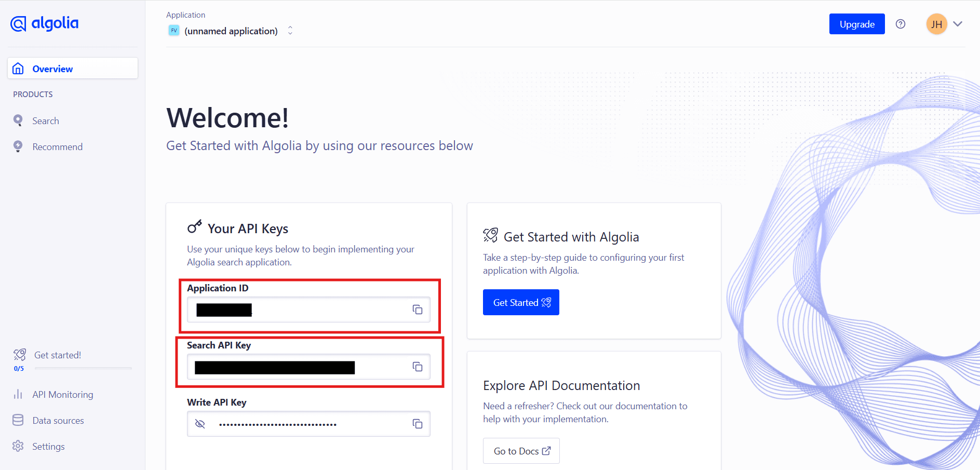
Task: Switch to the Overview page
Action: coord(52,68)
